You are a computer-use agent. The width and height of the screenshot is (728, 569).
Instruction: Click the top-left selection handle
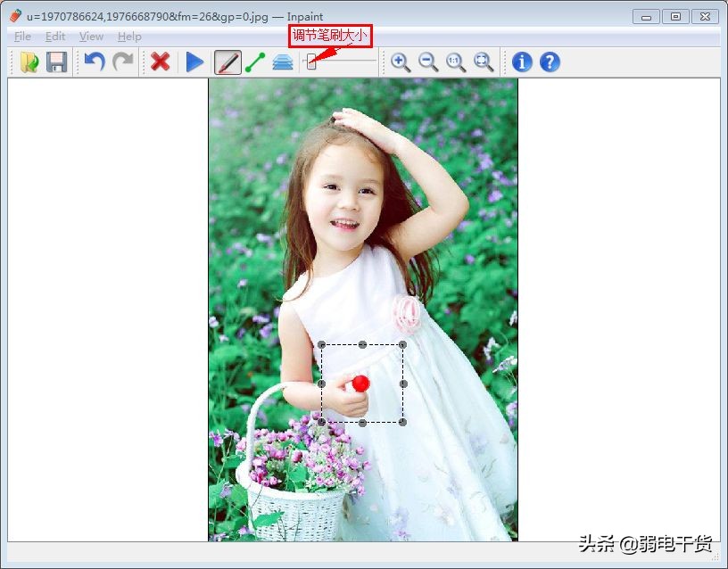tap(322, 344)
